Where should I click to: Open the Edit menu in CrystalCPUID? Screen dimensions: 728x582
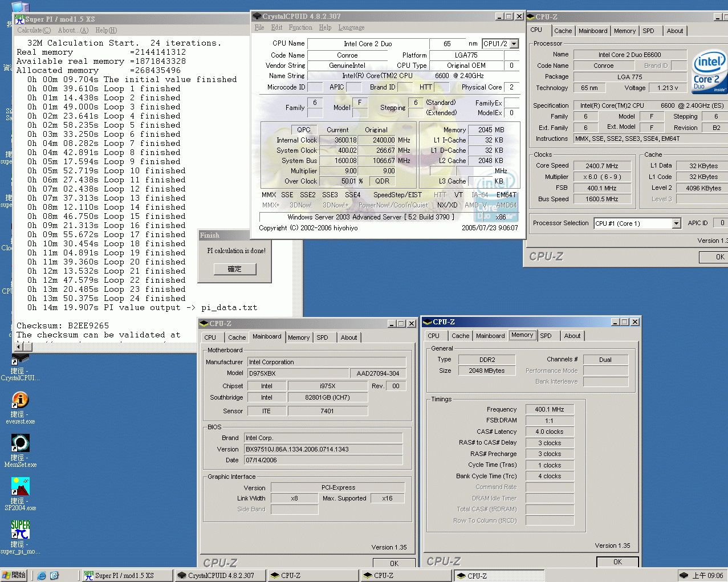[x=276, y=27]
